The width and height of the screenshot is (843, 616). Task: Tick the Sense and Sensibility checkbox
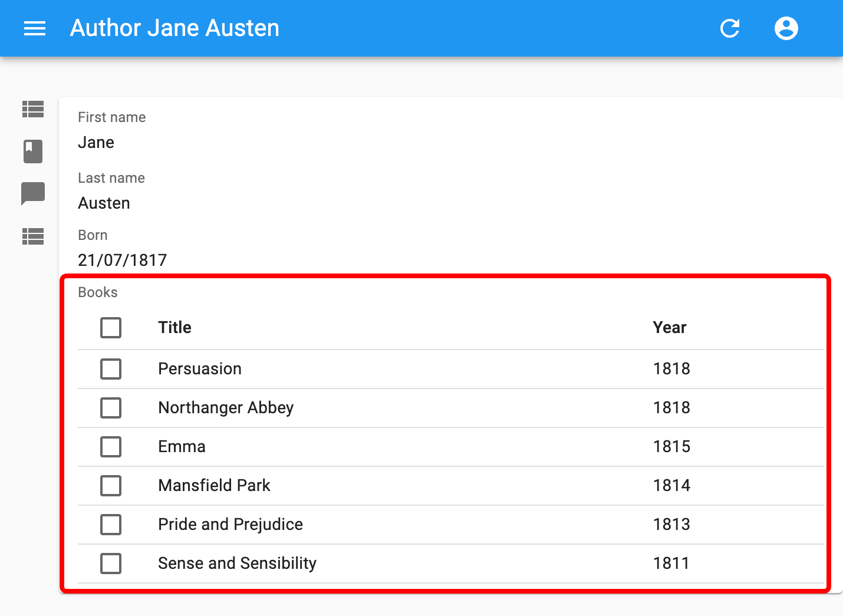tap(111, 564)
